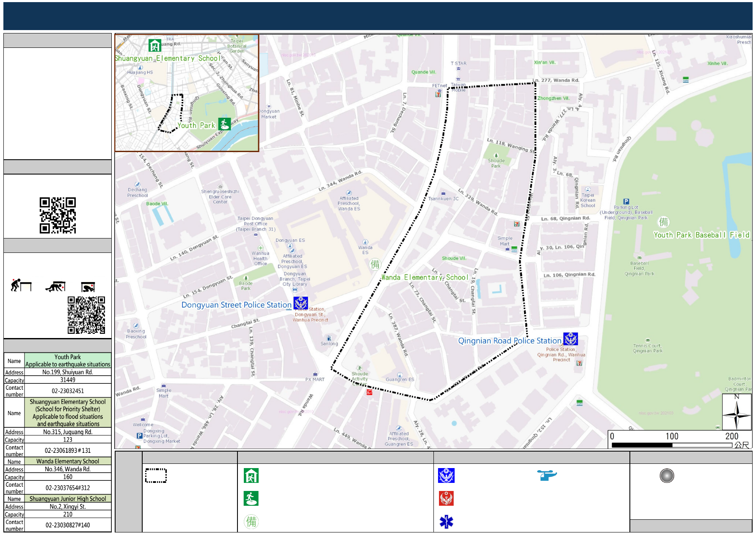This screenshot has height=535, width=756.
Task: Click address No.2, Xingyi St.
Action: coord(68,506)
